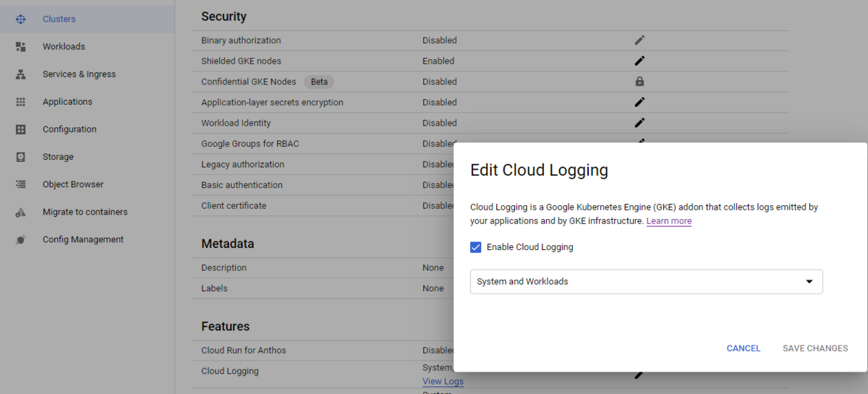Open the View Logs link
868x394 pixels.
click(x=443, y=381)
